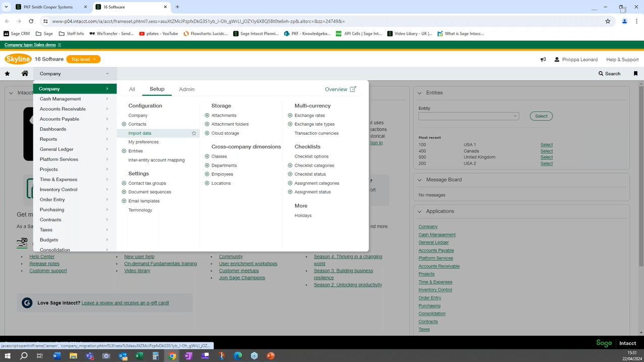This screenshot has width=644, height=362.
Task: Click the plus icon beside Document sequences
Action: (124, 192)
